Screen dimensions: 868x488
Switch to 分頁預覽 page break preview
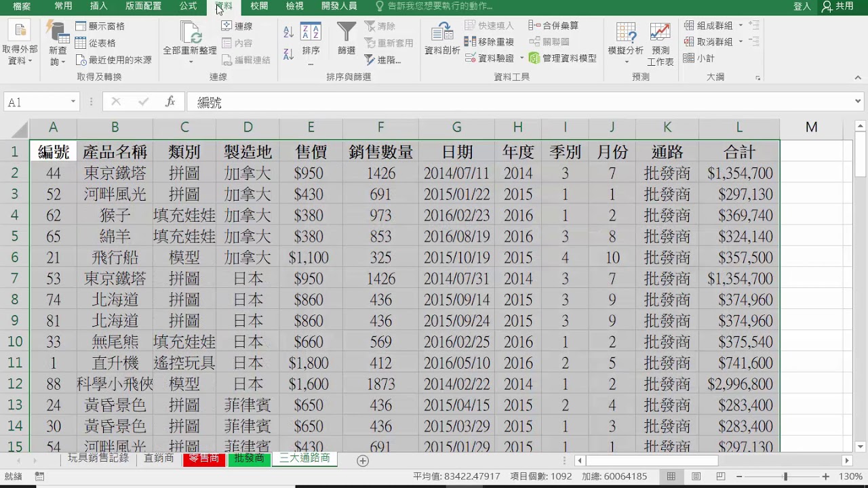[x=721, y=476]
